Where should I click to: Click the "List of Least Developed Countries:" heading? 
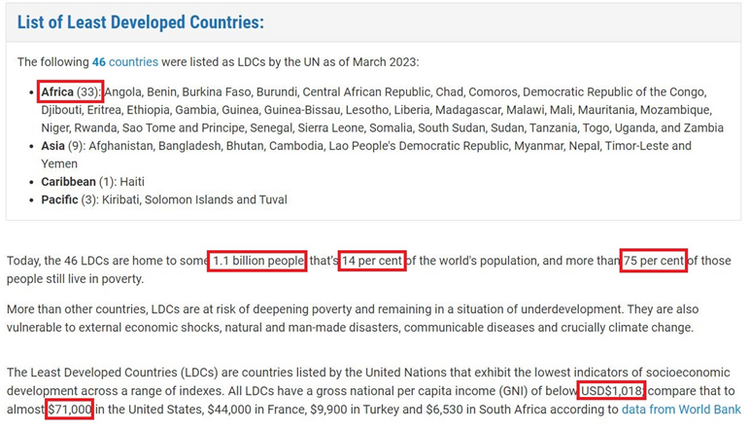click(141, 22)
